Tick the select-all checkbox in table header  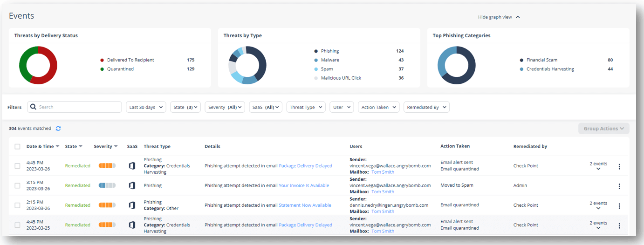coord(17,146)
